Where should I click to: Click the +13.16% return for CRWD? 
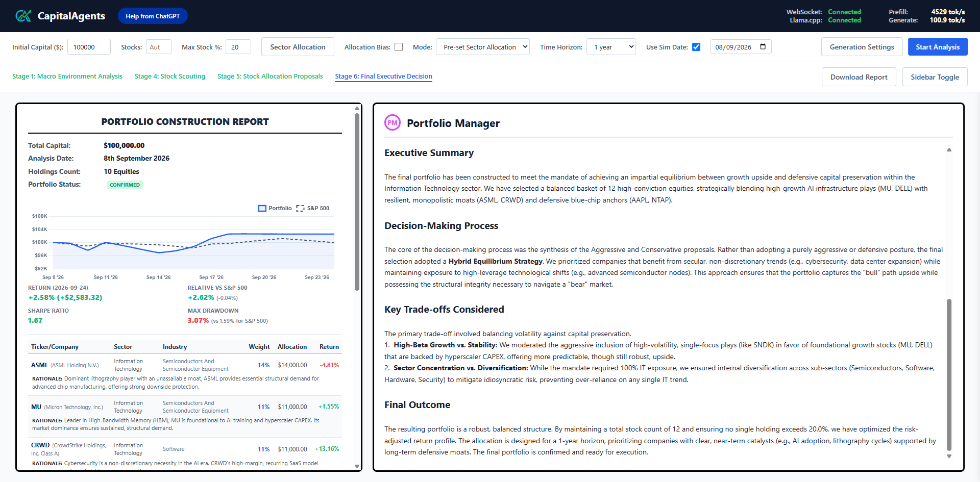(327, 449)
